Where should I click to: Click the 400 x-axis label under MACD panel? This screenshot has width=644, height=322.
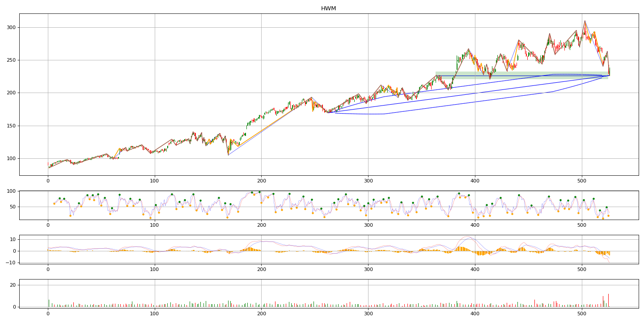(475, 270)
